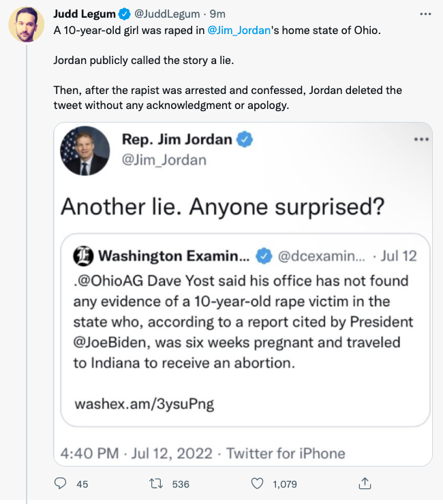
Task: Open more options on Jim Jordan's tweet
Action: point(421,139)
